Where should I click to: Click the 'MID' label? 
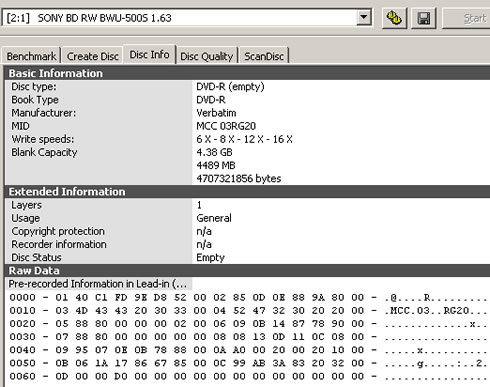[20, 126]
